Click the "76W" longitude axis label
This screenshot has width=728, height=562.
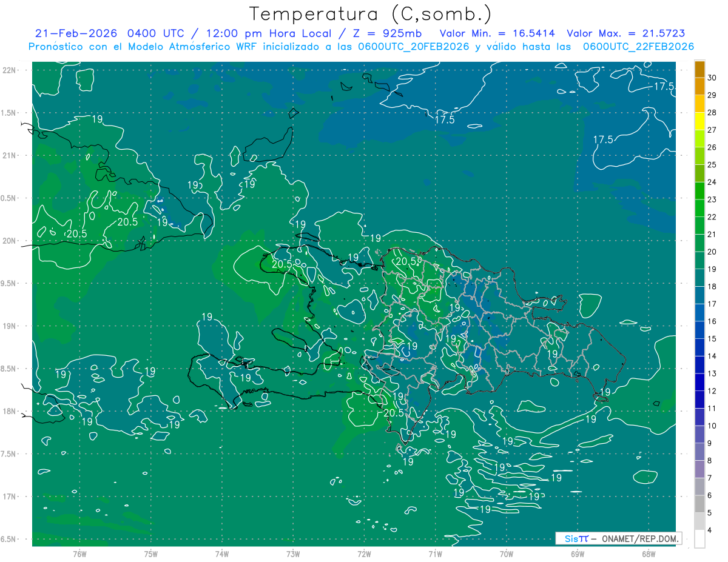pos(79,554)
